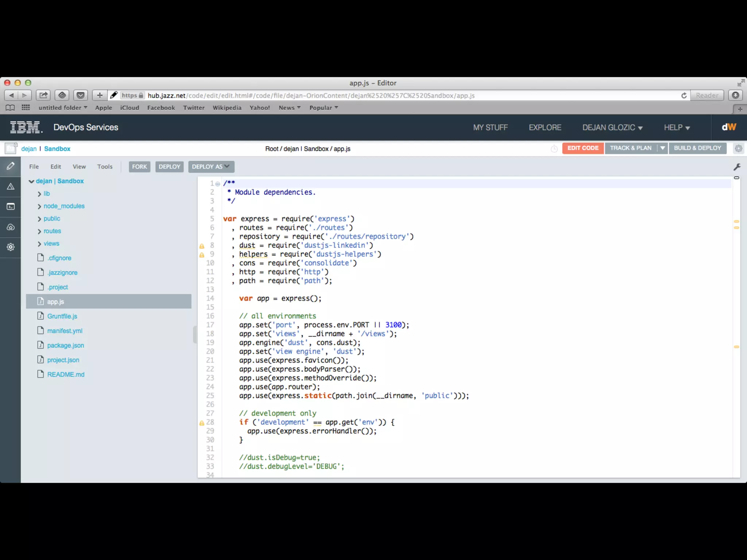Collapse the comment fold marker on line 1
The width and height of the screenshot is (747, 560).
[218, 184]
